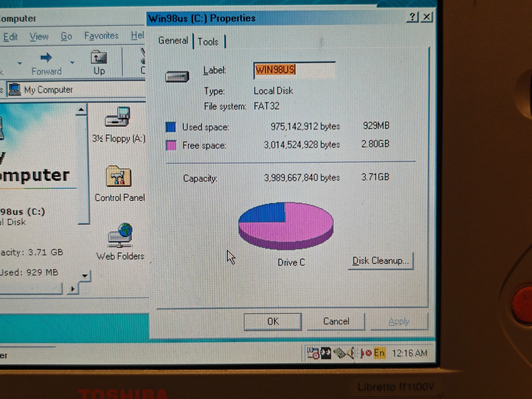Open the View menu

tap(39, 36)
